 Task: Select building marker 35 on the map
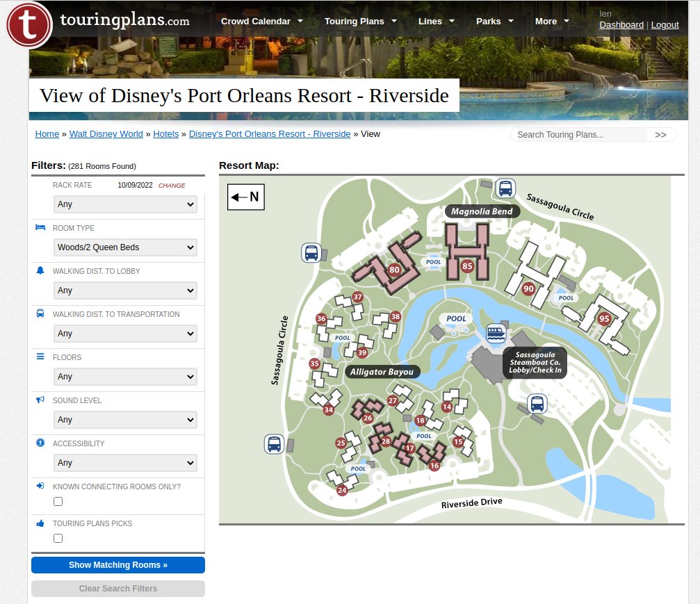314,364
